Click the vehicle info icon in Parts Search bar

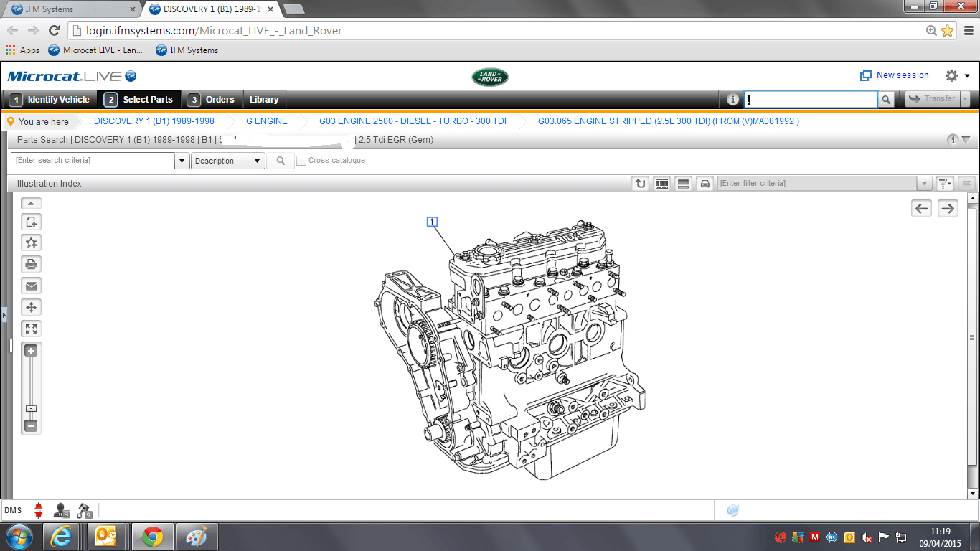coord(952,140)
